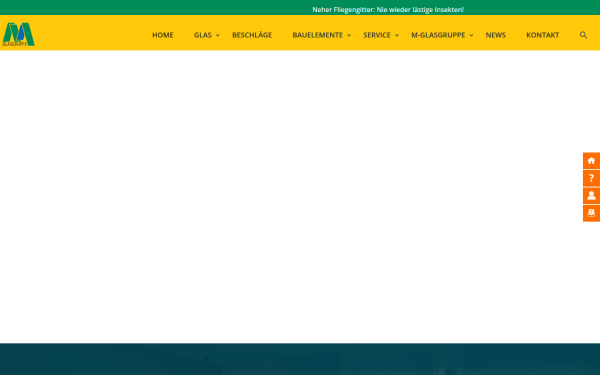
Task: Select the GLAS menu label
Action: click(202, 35)
